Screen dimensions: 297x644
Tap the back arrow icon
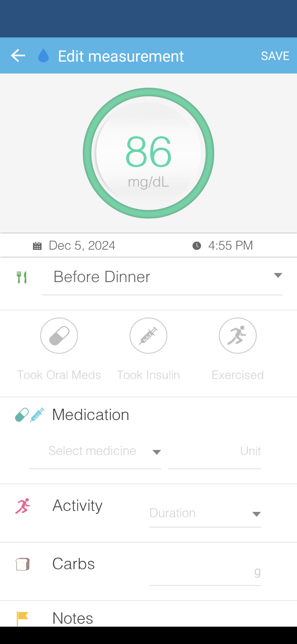[x=18, y=56]
